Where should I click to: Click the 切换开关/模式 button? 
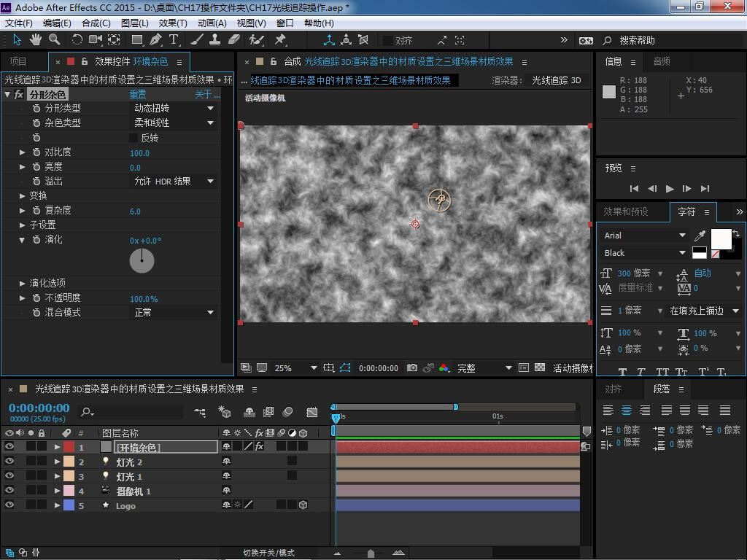click(268, 553)
